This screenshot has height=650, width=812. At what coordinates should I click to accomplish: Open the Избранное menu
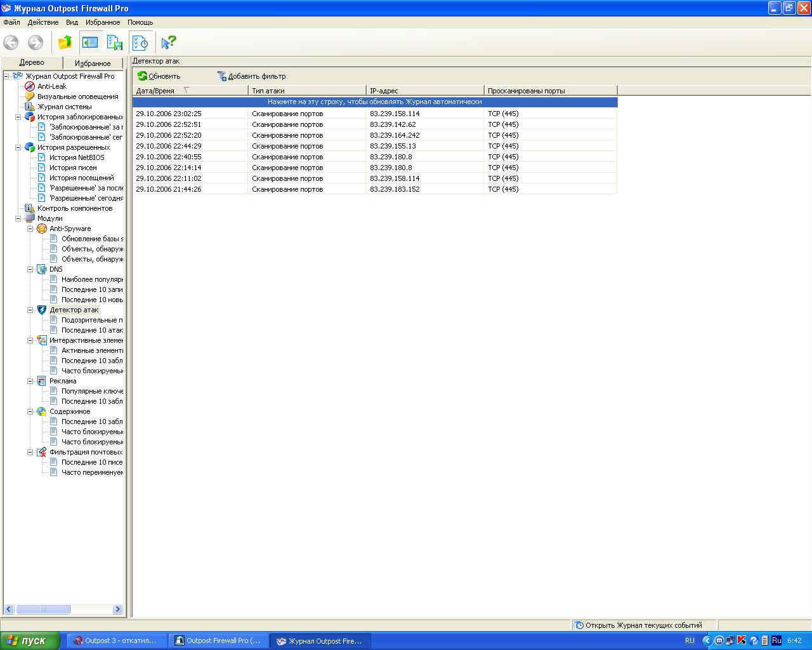103,22
